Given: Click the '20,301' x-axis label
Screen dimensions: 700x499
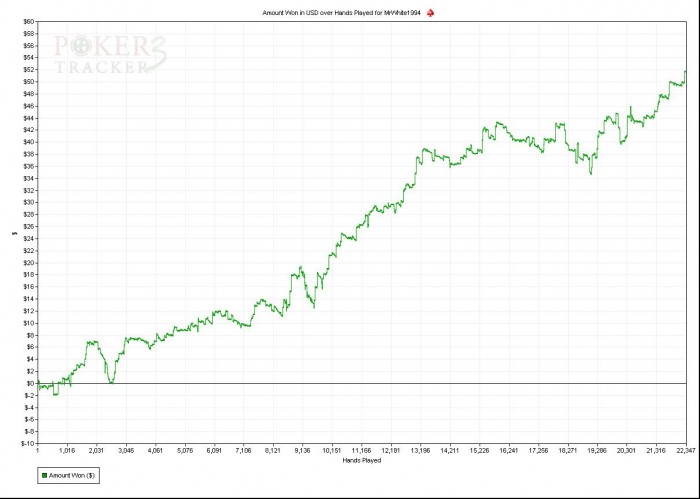Looking at the screenshot, I should pyautogui.click(x=626, y=451).
